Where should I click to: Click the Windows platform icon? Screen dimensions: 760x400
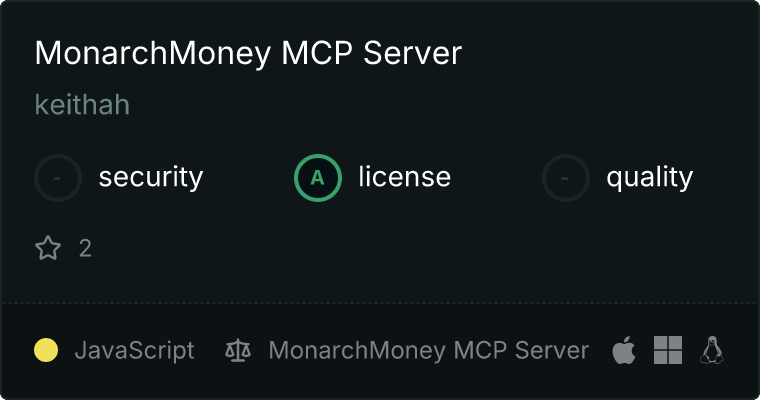(668, 350)
